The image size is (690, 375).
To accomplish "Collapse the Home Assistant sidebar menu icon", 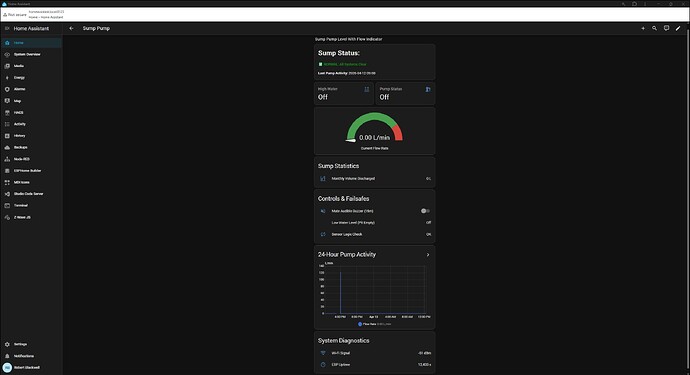I will 7,28.
